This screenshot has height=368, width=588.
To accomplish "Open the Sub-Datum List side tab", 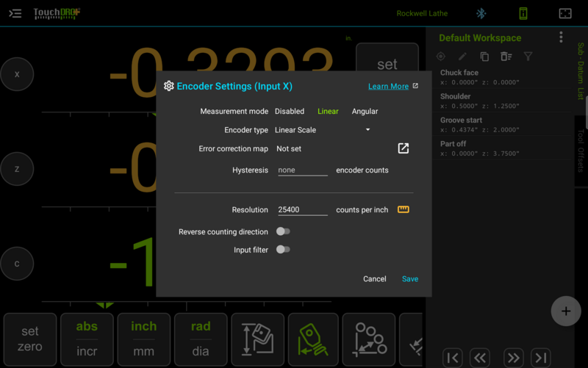I will [x=581, y=71].
